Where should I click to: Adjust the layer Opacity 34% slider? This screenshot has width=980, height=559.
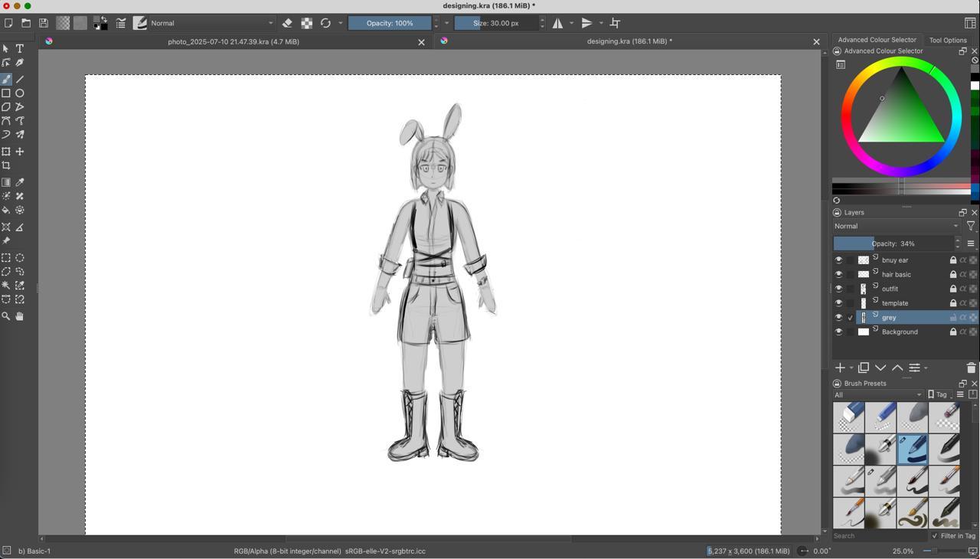[893, 244]
